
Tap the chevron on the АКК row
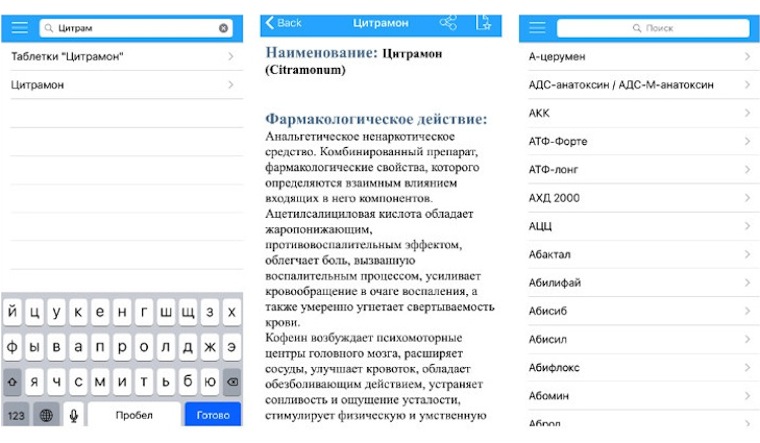point(748,113)
